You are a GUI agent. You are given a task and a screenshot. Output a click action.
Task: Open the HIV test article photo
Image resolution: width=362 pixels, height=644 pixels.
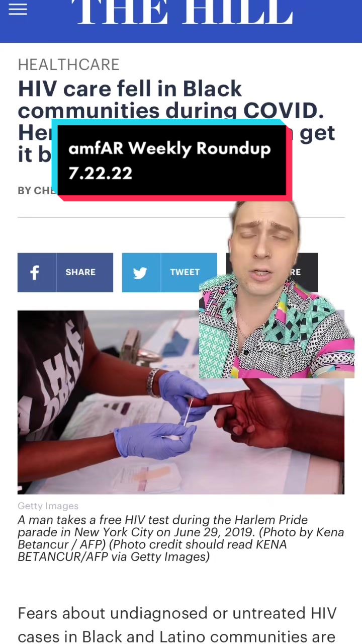(181, 402)
